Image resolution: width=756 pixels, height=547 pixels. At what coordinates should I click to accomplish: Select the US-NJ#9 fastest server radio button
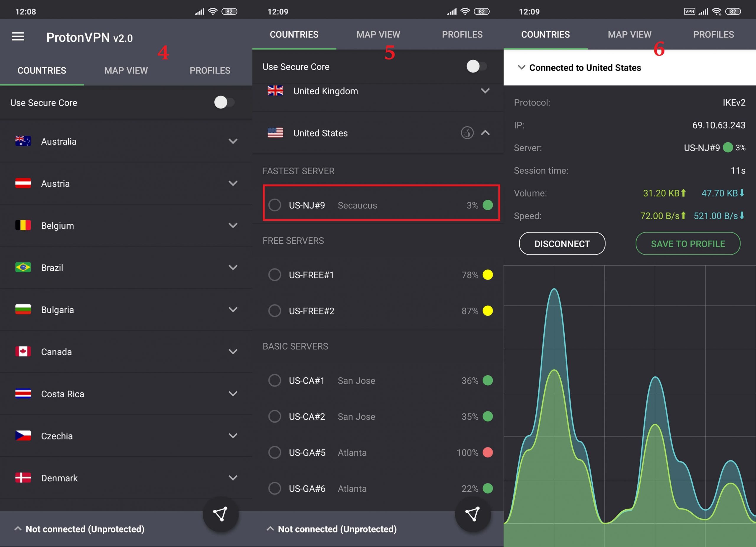(275, 205)
